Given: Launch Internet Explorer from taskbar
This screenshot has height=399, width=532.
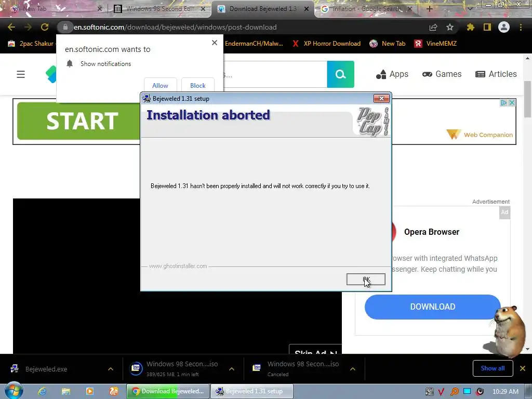Looking at the screenshot, I should click(42, 391).
